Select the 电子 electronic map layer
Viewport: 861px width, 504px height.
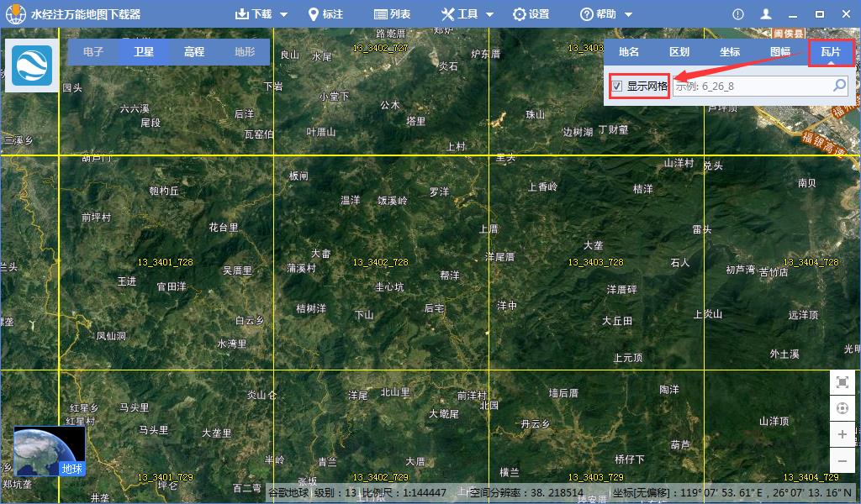(x=92, y=51)
